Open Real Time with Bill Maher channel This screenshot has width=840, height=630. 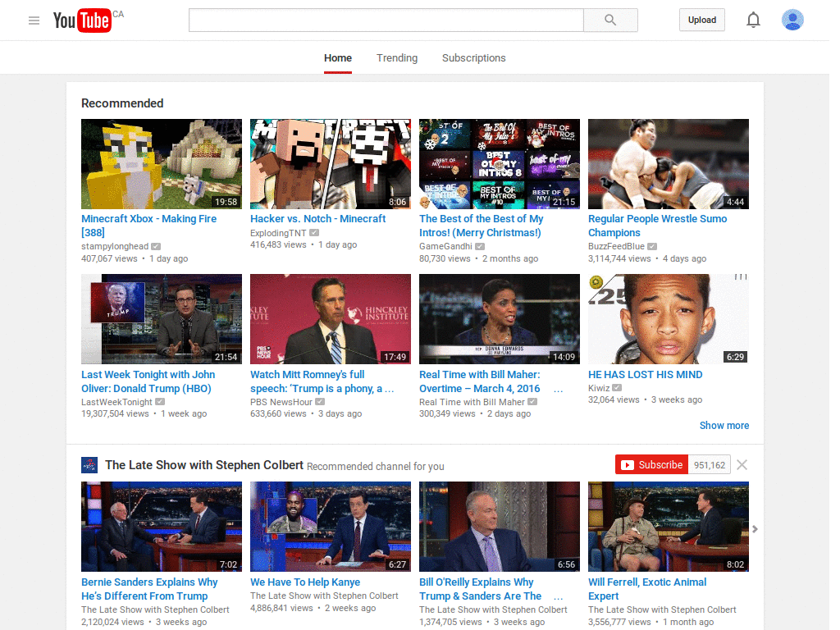coord(472,402)
